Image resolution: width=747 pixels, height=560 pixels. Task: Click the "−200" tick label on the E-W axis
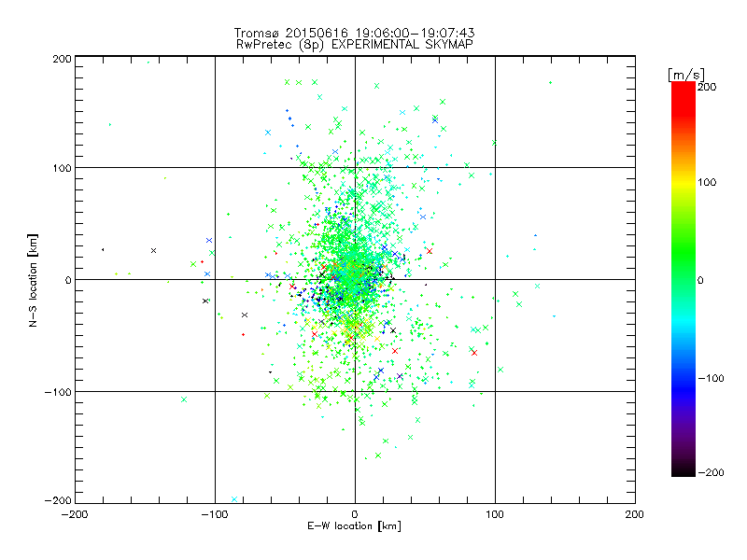point(75,514)
